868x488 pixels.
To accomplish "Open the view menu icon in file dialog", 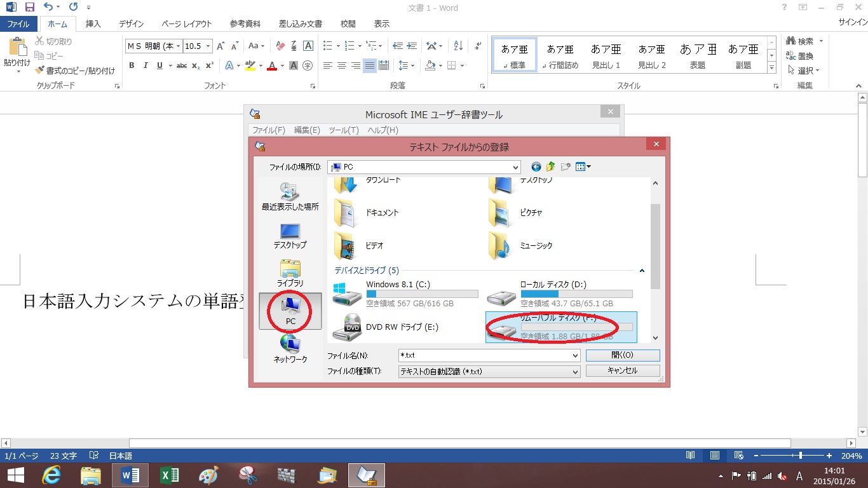I will (x=583, y=166).
